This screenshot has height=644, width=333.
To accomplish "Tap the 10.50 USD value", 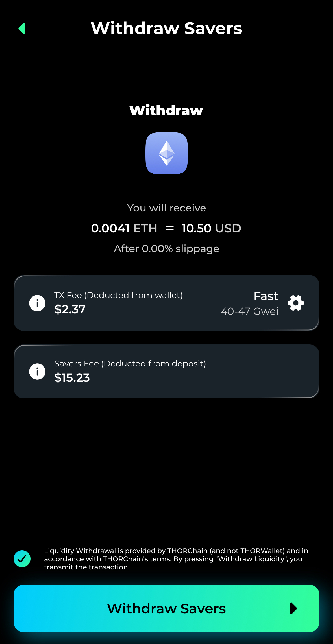I will point(211,228).
